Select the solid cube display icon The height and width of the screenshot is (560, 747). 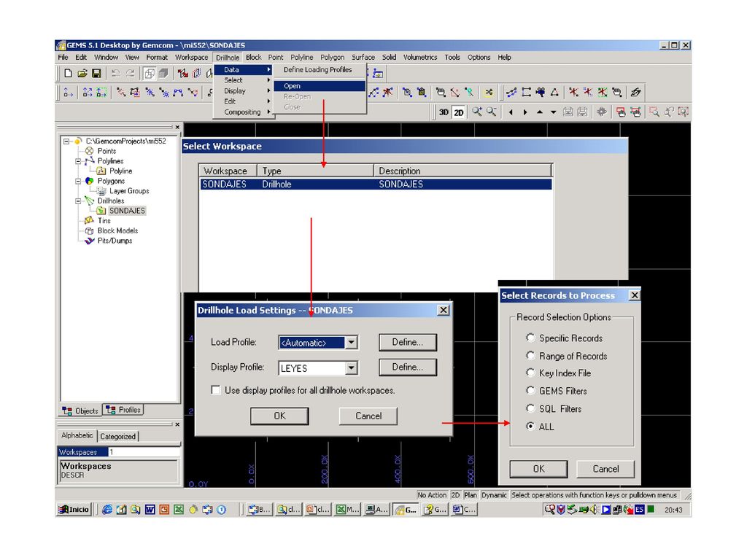coord(163,74)
